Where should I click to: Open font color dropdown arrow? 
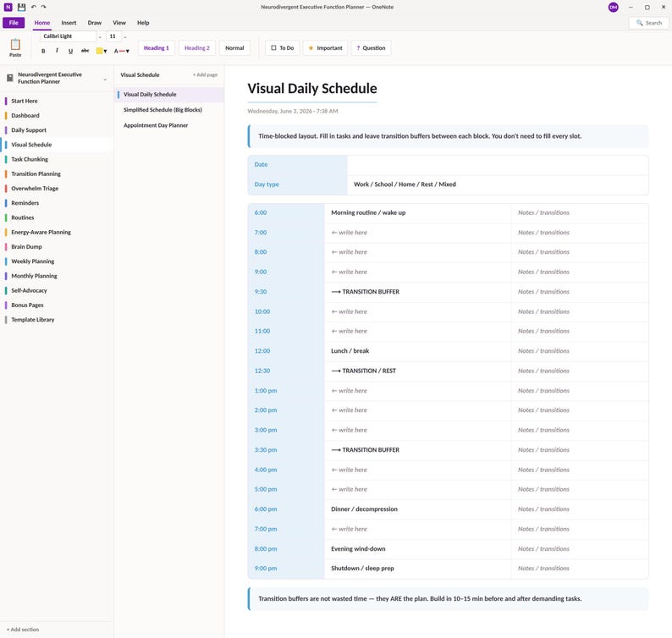[x=128, y=52]
